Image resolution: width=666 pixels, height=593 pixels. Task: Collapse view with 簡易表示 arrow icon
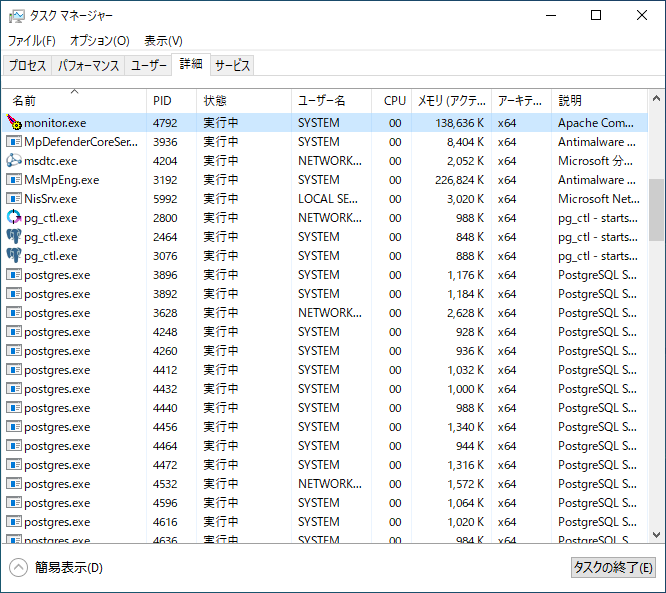[18, 567]
